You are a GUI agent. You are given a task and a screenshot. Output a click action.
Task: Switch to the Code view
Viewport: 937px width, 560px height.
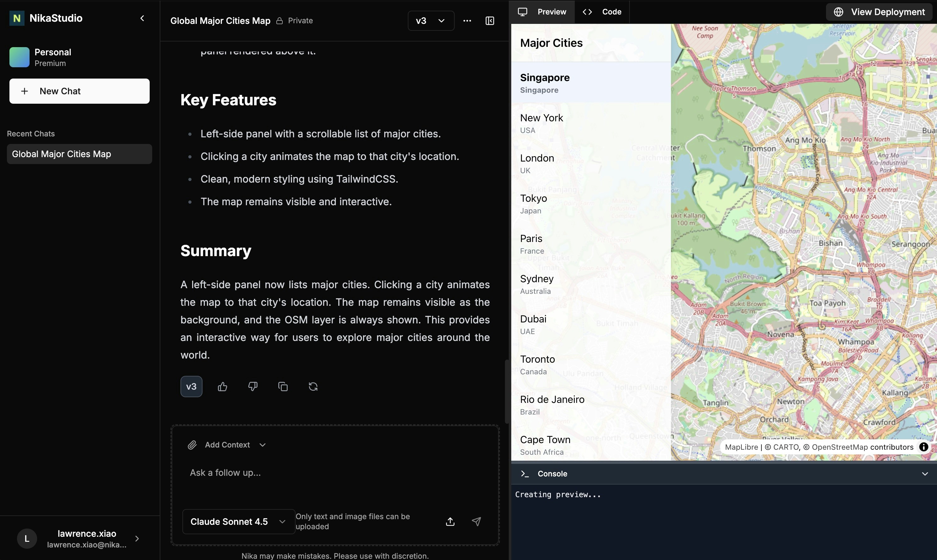[602, 12]
